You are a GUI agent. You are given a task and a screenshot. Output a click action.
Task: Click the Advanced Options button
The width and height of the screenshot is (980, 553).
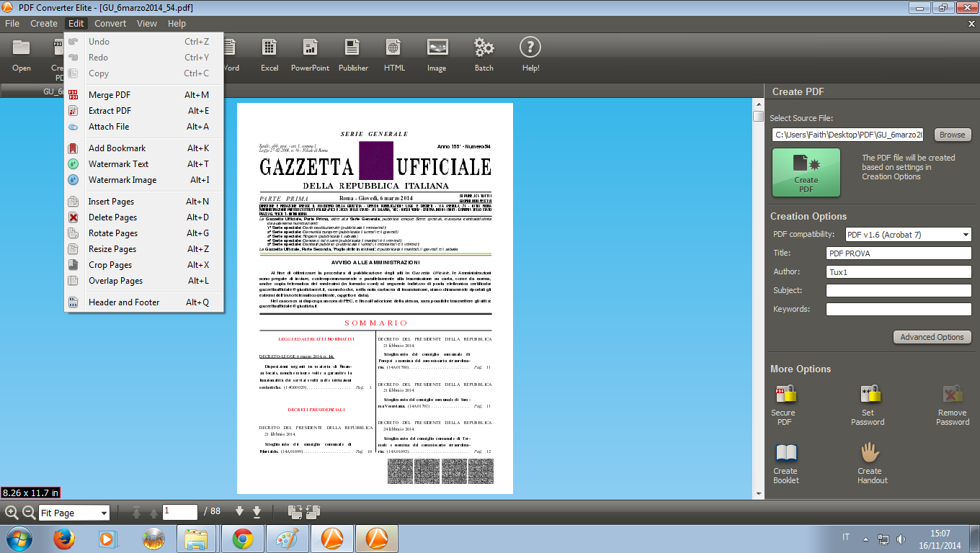coord(932,337)
